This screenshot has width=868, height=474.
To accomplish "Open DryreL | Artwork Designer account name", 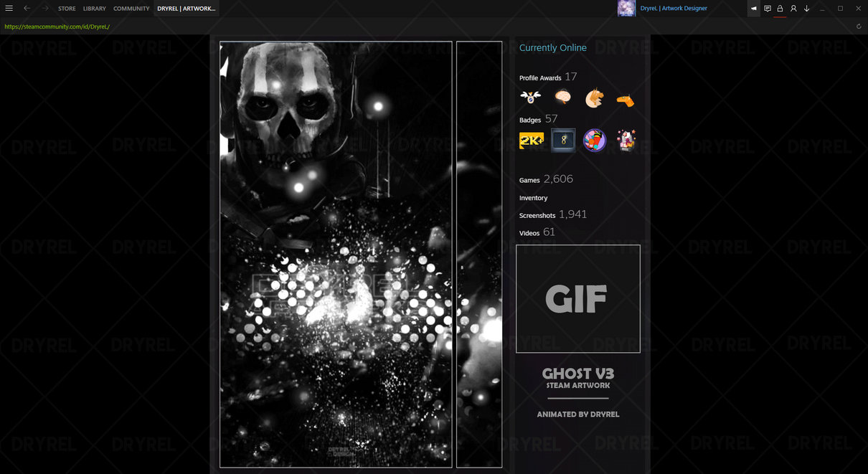I will [674, 9].
